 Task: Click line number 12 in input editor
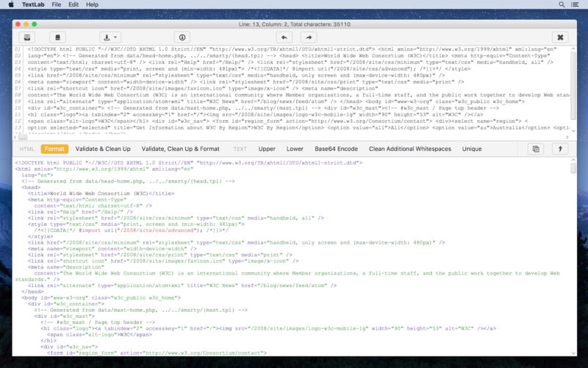point(18,121)
